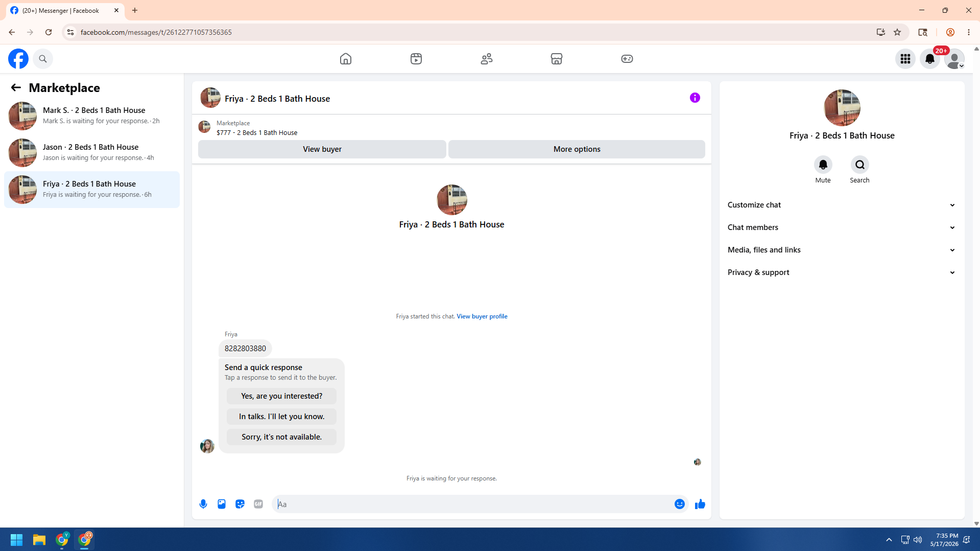Open the Gaming tab
The height and width of the screenshot is (551, 980).
pos(627,59)
